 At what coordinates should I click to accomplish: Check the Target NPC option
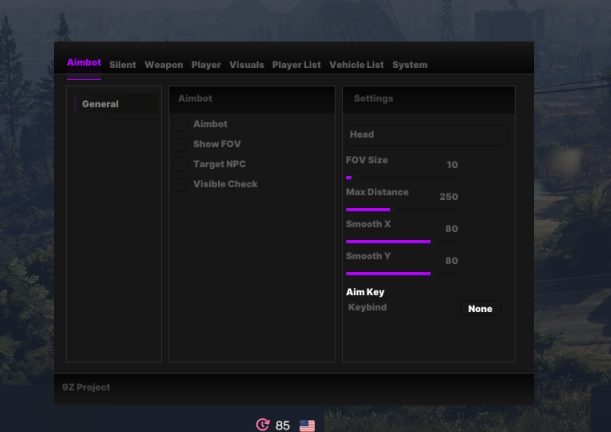(x=180, y=164)
